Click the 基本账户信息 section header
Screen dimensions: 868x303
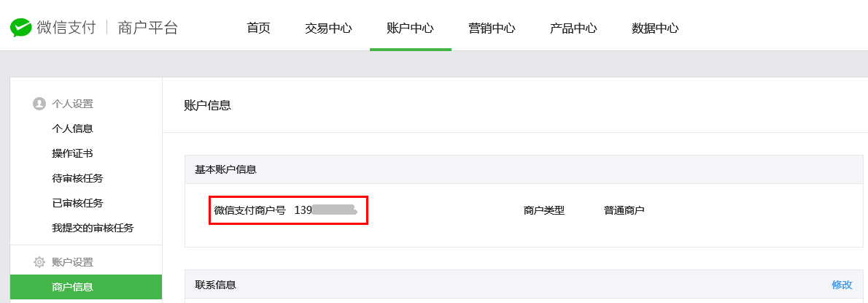pyautogui.click(x=226, y=169)
